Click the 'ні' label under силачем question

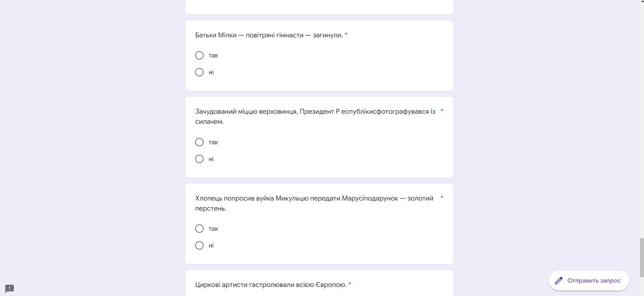[211, 159]
